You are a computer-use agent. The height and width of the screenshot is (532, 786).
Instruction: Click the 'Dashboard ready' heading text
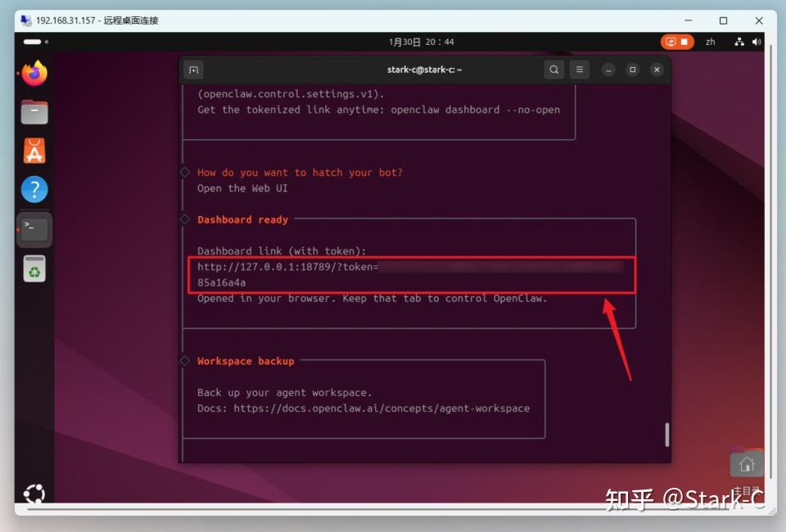pos(242,220)
